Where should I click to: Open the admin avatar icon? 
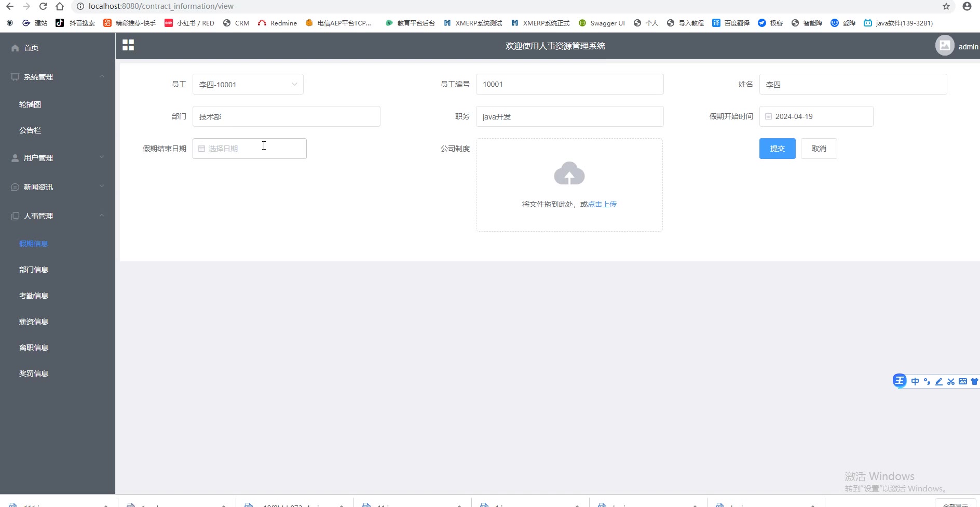pyautogui.click(x=945, y=46)
